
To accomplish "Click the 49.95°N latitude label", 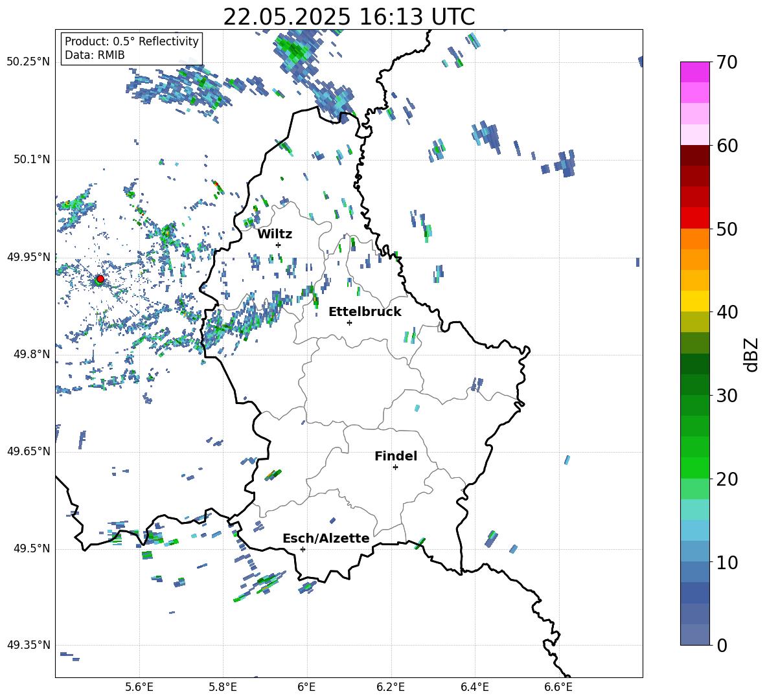I will tap(29, 256).
